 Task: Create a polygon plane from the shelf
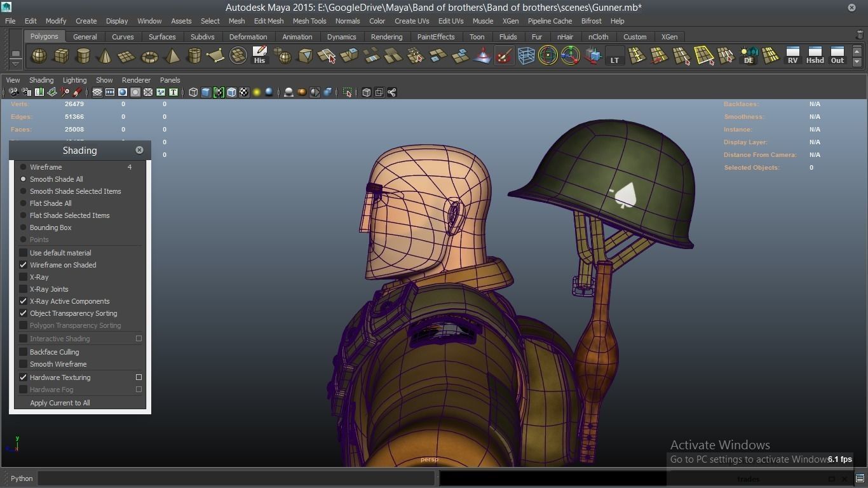point(127,56)
